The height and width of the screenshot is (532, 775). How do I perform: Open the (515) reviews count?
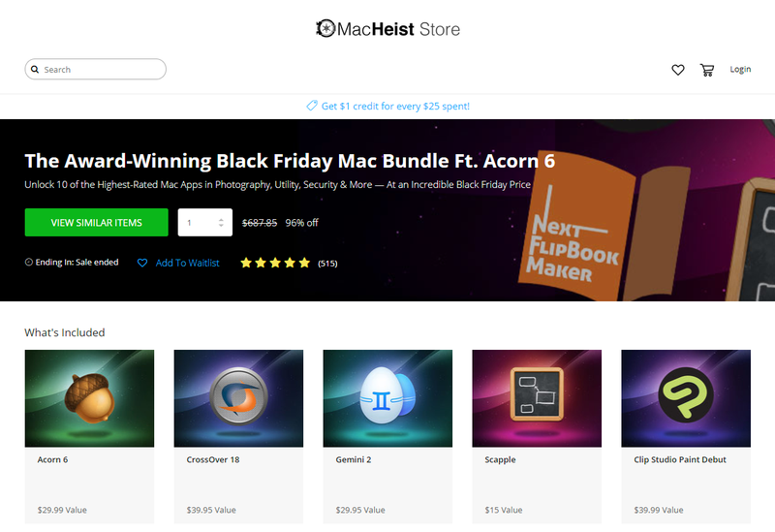tap(327, 264)
